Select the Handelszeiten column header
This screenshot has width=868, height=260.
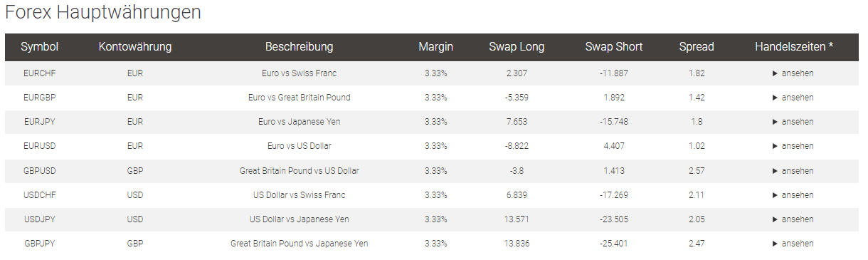794,47
